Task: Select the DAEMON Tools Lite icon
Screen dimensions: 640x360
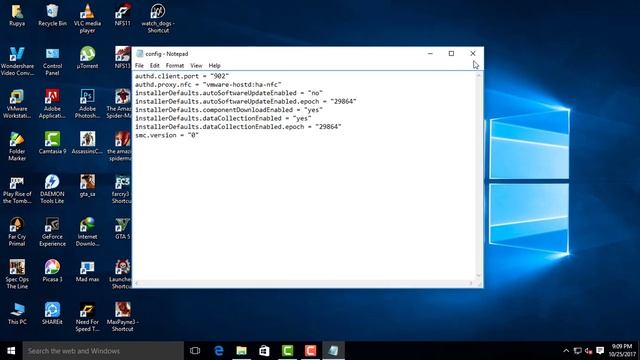Action: point(52,189)
